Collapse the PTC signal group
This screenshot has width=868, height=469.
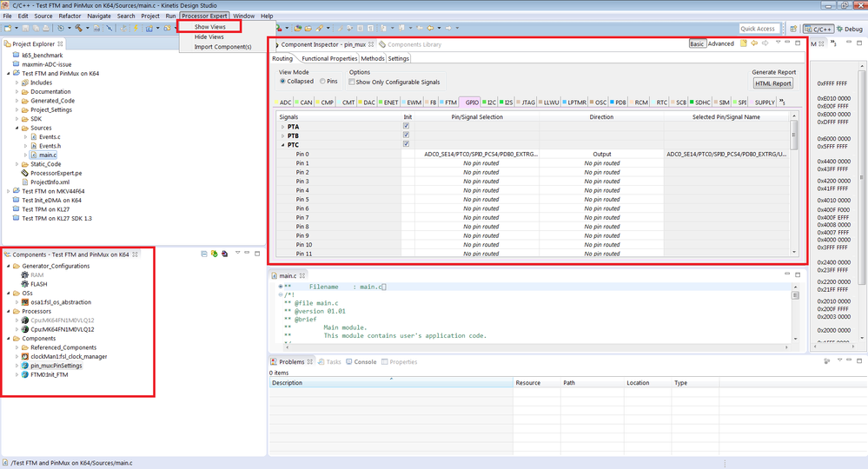coord(283,145)
